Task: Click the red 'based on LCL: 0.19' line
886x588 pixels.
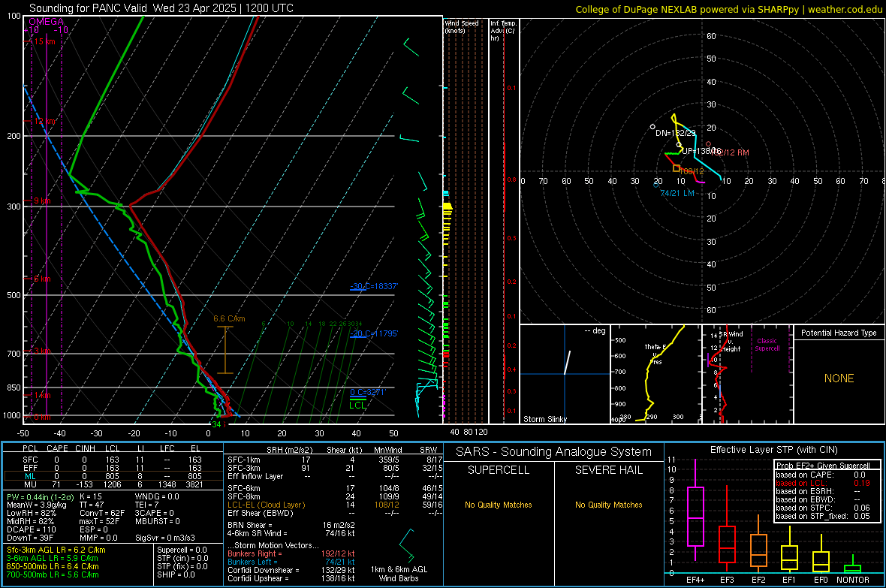Action: tap(823, 483)
